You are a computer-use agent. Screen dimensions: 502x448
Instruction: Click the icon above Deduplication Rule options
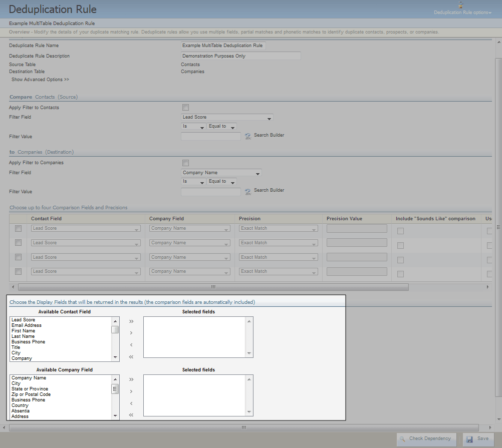point(461,5)
